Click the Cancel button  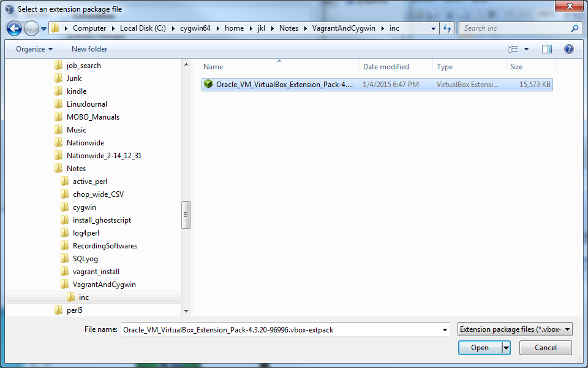click(x=546, y=348)
